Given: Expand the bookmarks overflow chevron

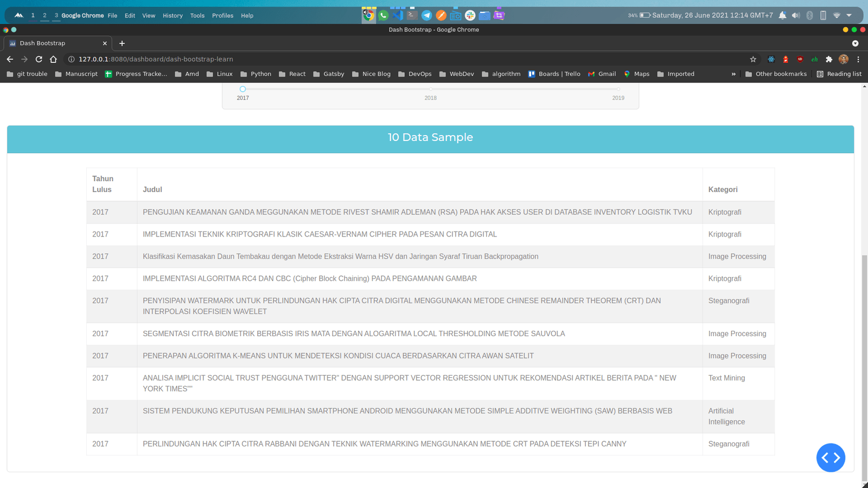Looking at the screenshot, I should click(x=733, y=74).
